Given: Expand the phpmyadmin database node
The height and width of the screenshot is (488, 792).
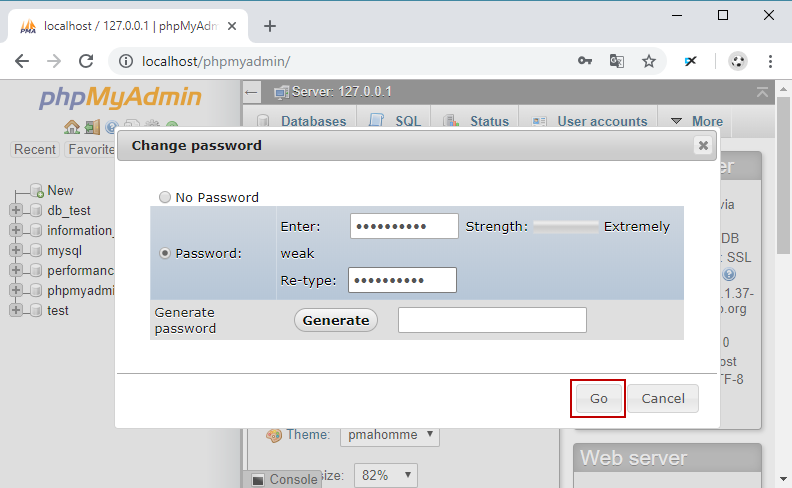Looking at the screenshot, I should tap(16, 290).
